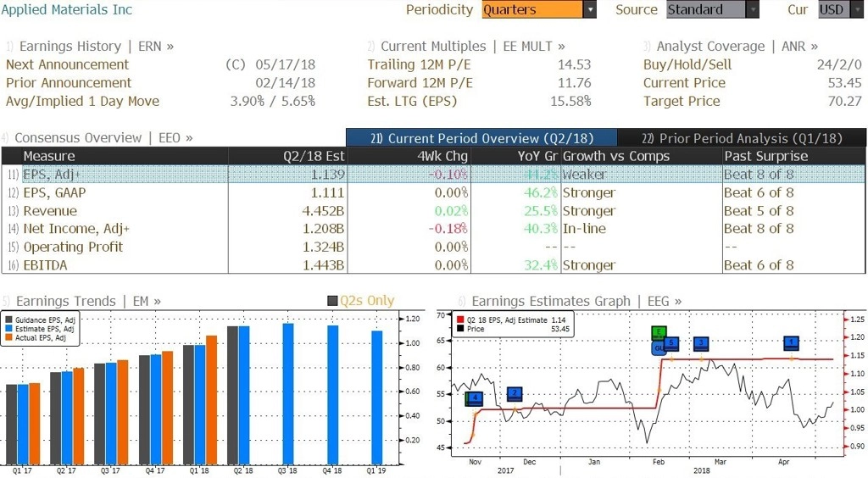
Task: Click the green E earnings marker on chart
Action: tap(659, 332)
